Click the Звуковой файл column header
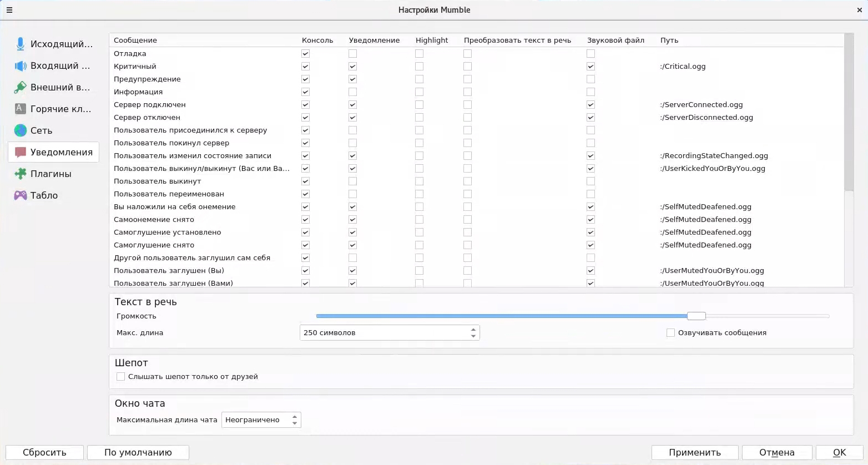 pos(615,41)
